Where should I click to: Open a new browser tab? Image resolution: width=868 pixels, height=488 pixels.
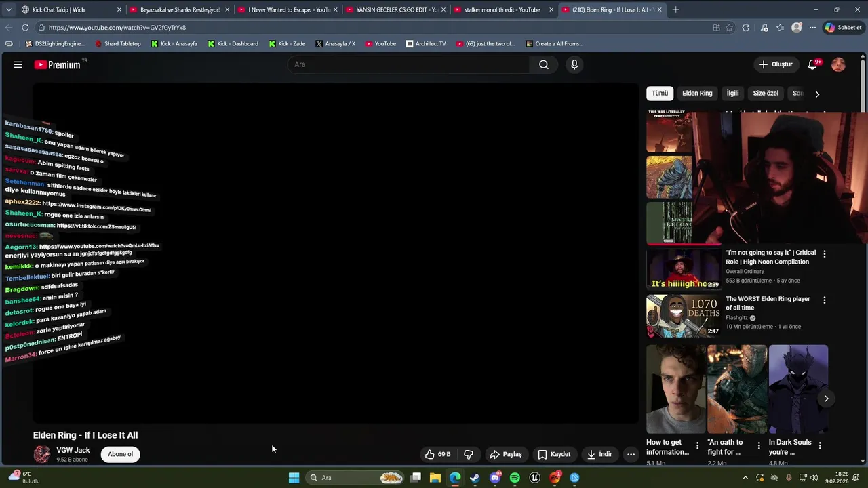(675, 9)
